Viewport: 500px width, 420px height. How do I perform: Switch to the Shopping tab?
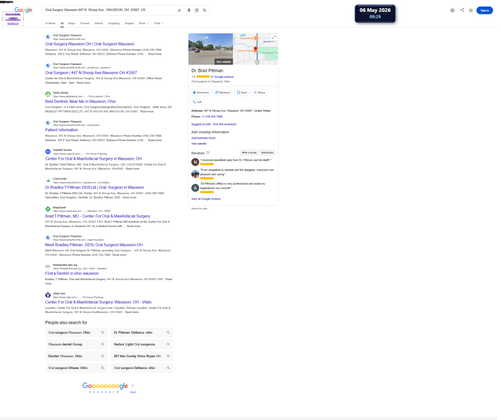(114, 23)
